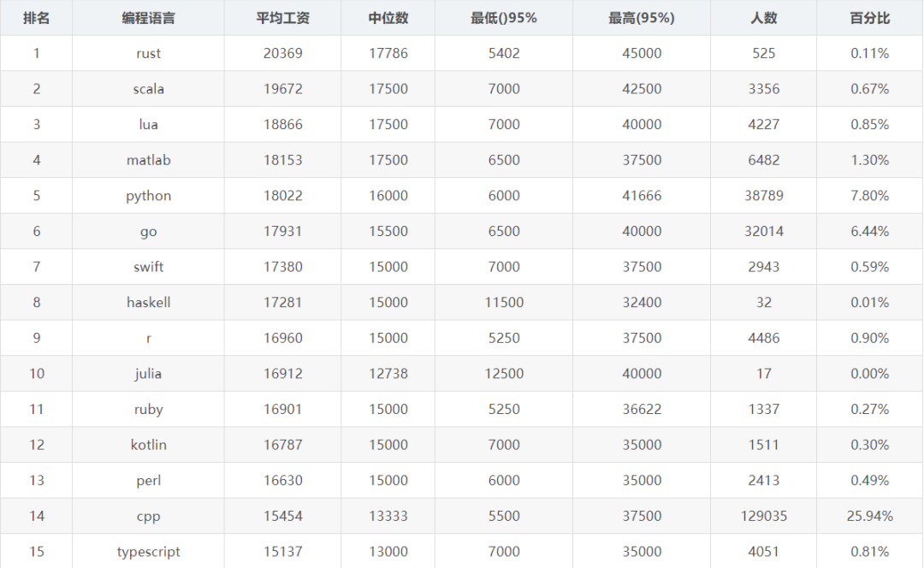Click percentage 6.44% in go row
Screen dimensions: 924x568
click(870, 231)
